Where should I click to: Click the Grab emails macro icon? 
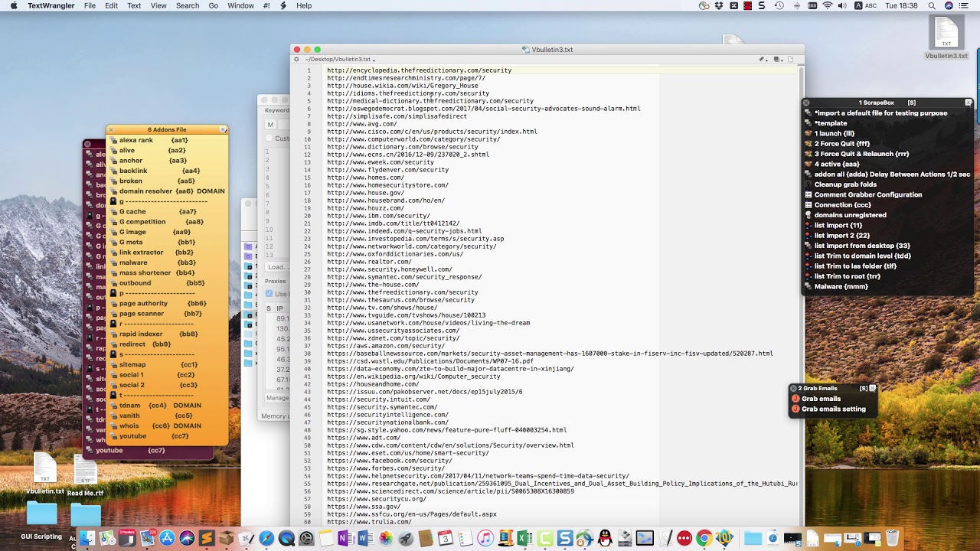[x=795, y=399]
